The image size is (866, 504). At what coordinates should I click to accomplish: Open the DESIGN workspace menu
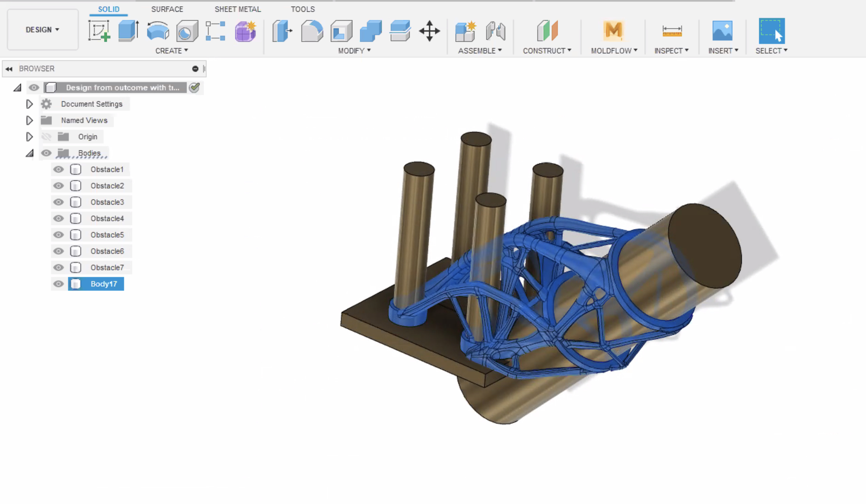pos(42,30)
